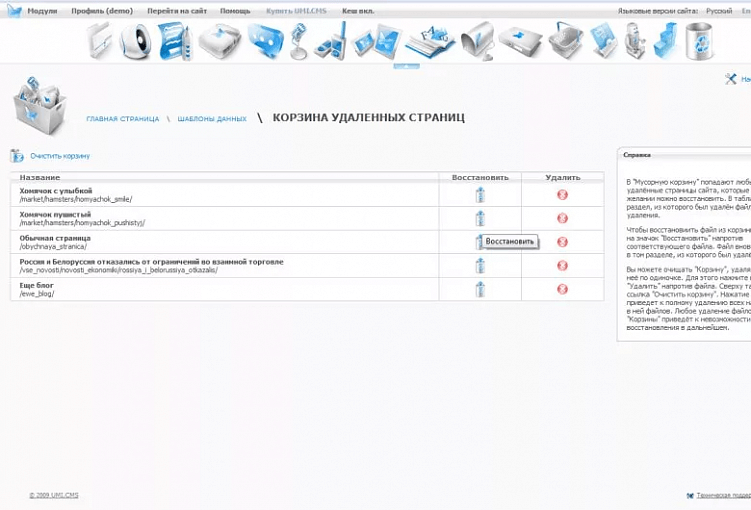Open the microphone module icon
Viewport: 751px width, 510px height.
pos(299,42)
